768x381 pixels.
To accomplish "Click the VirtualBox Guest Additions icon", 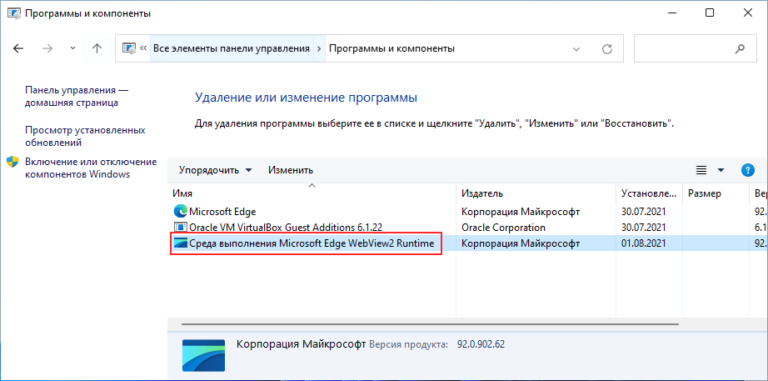I will click(x=181, y=227).
